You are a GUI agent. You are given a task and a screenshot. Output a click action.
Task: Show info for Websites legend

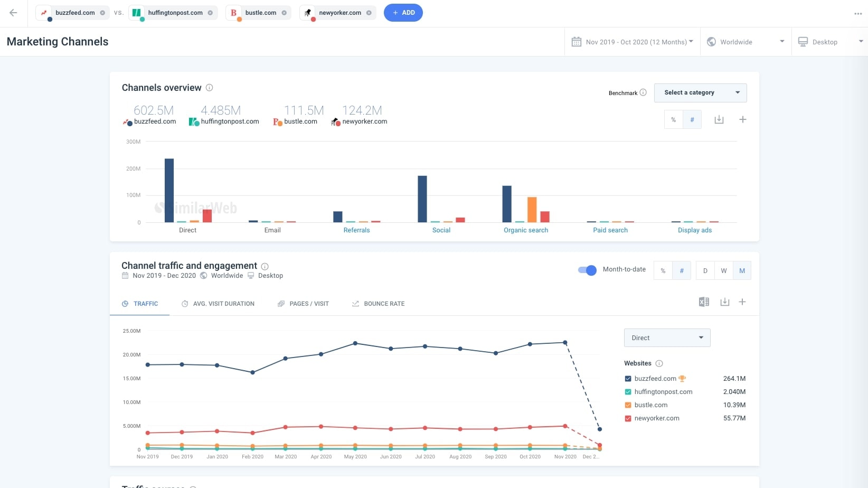click(659, 363)
